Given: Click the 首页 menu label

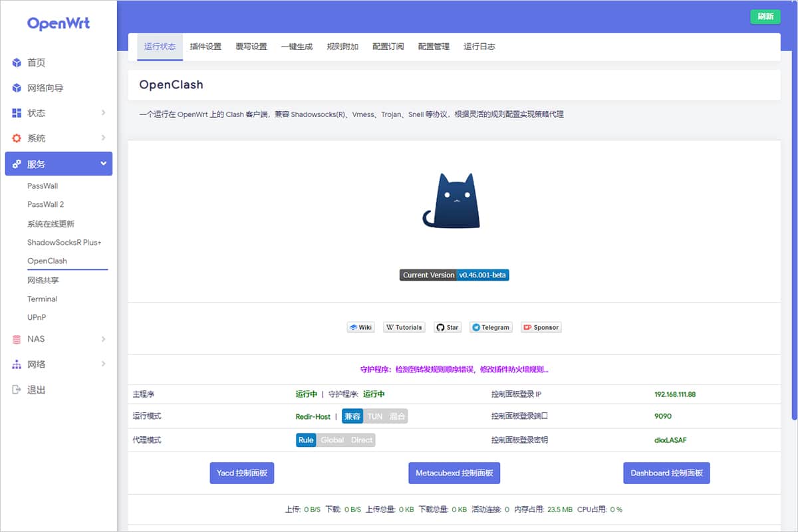Looking at the screenshot, I should click(x=37, y=63).
